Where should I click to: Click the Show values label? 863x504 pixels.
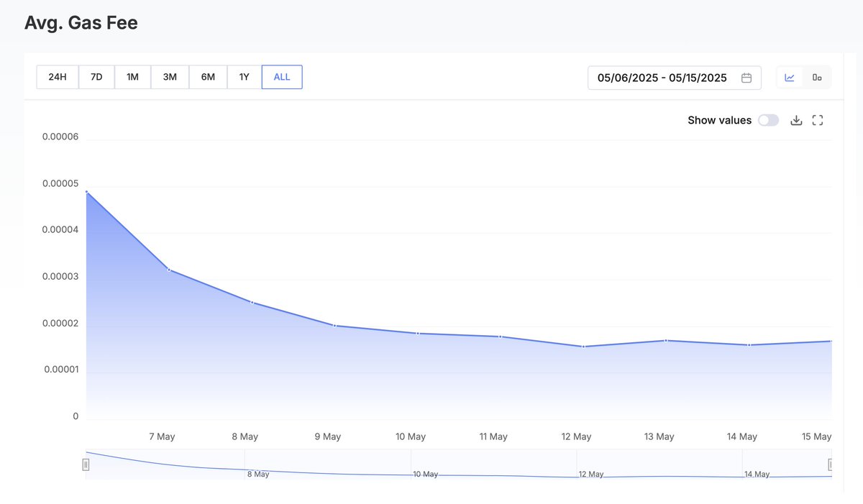click(719, 120)
